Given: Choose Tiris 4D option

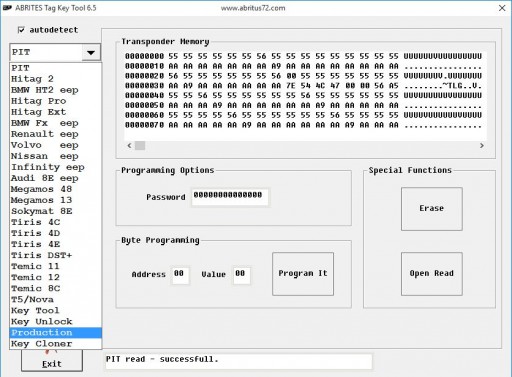Looking at the screenshot, I should [55, 233].
